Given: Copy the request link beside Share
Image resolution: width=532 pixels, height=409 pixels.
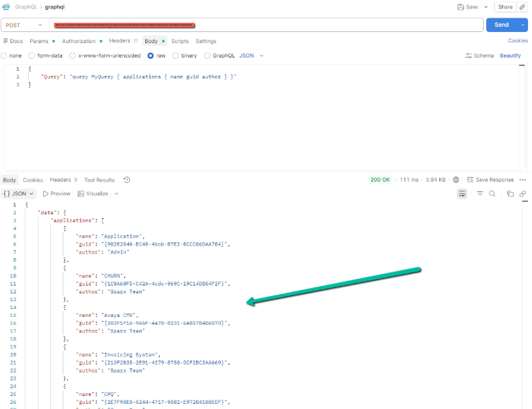Looking at the screenshot, I should [522, 7].
